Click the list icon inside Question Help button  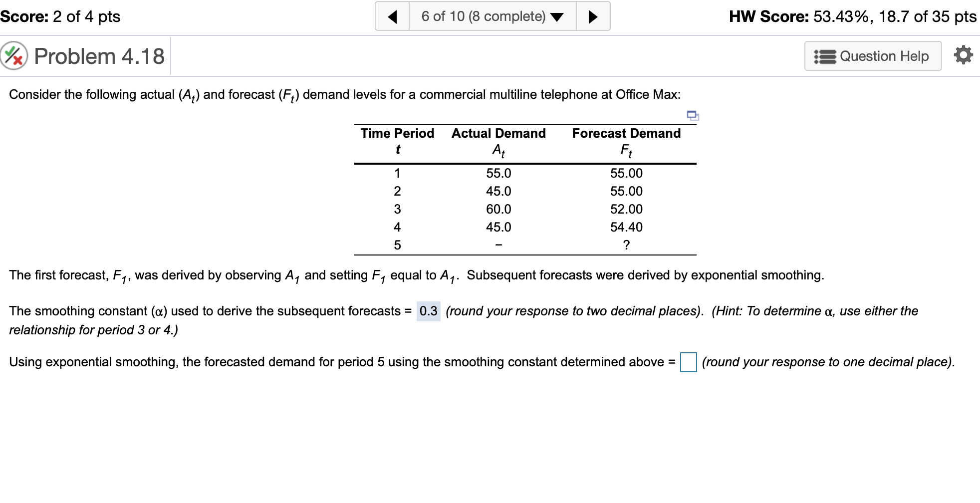click(826, 56)
